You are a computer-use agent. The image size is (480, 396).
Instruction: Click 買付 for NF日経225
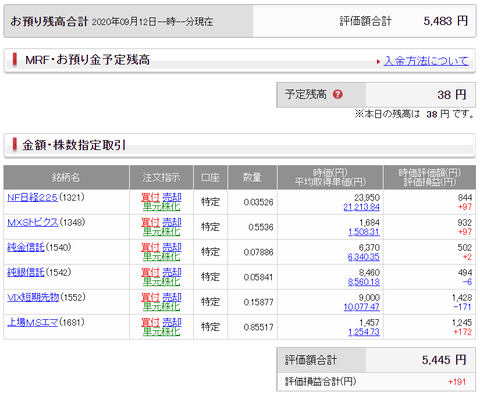coord(151,197)
